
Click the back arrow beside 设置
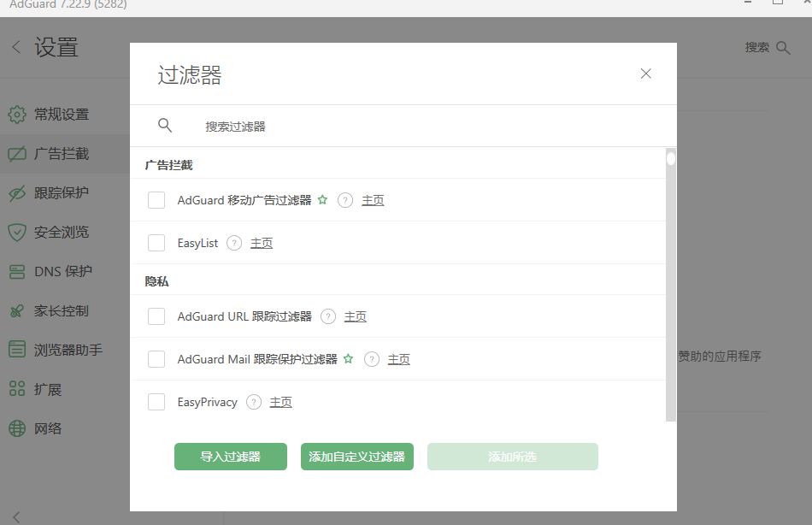pyautogui.click(x=16, y=47)
